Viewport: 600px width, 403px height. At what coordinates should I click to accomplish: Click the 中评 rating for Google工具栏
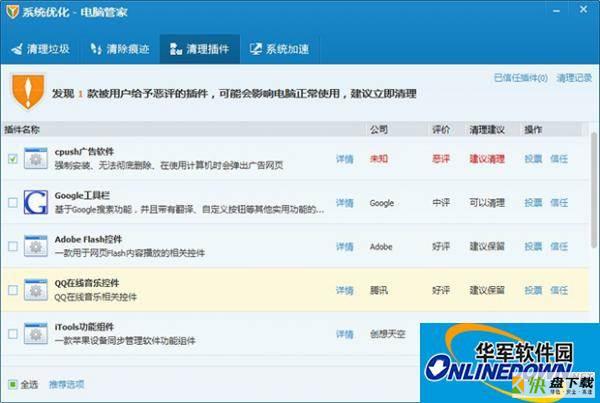point(441,202)
